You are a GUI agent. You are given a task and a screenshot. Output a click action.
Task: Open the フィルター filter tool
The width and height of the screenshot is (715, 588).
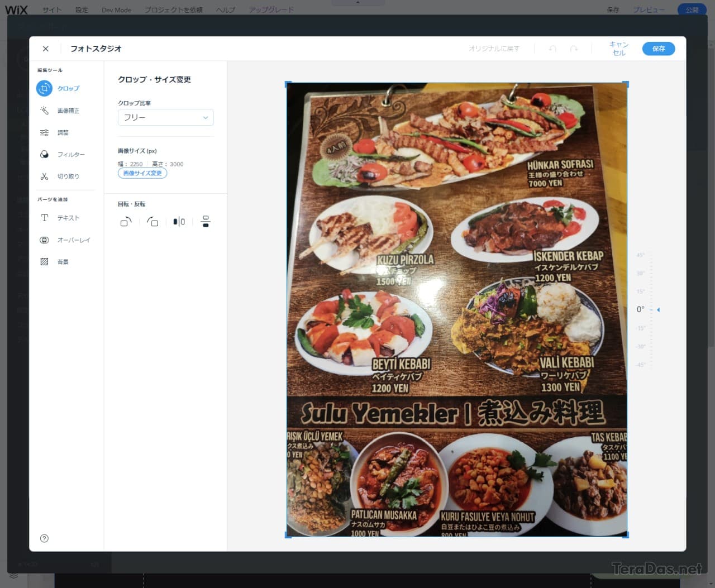pyautogui.click(x=61, y=155)
